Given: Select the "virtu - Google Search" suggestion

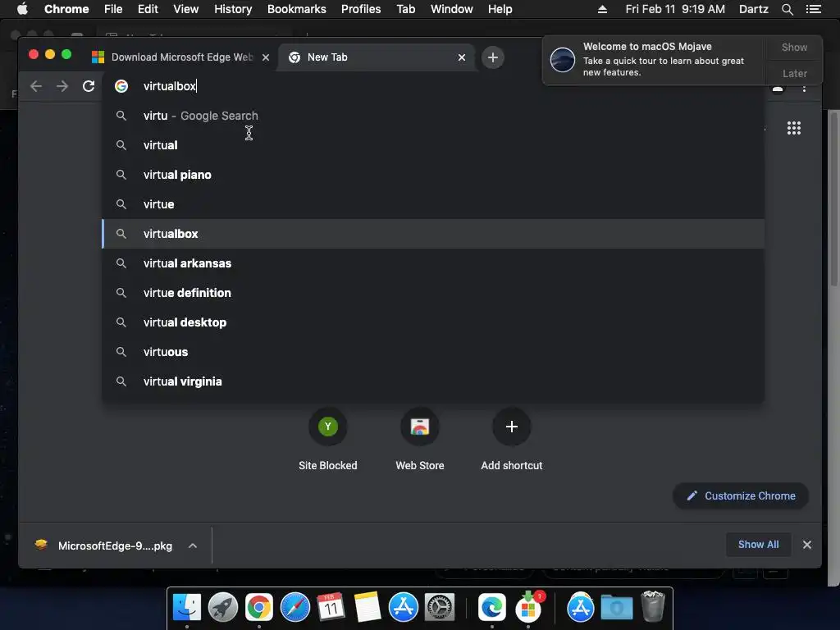Looking at the screenshot, I should (433, 116).
